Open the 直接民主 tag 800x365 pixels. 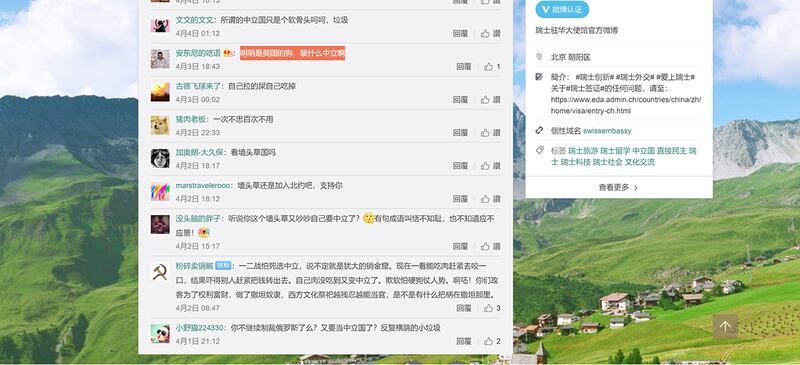point(671,151)
